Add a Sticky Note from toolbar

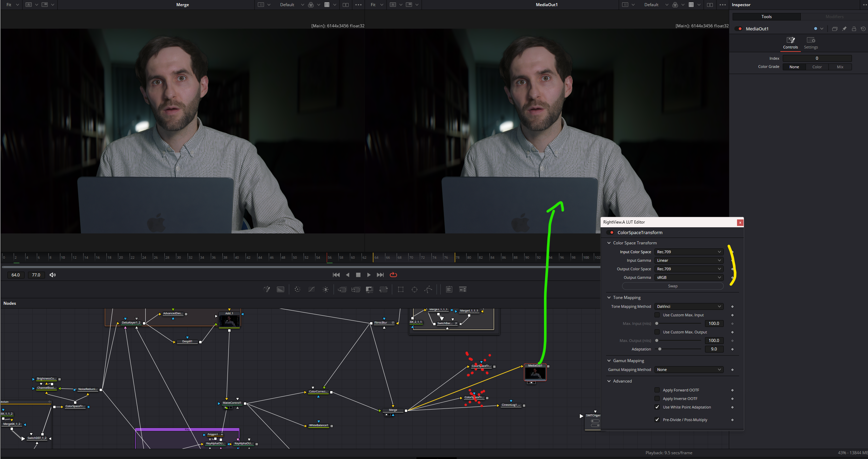click(x=449, y=289)
